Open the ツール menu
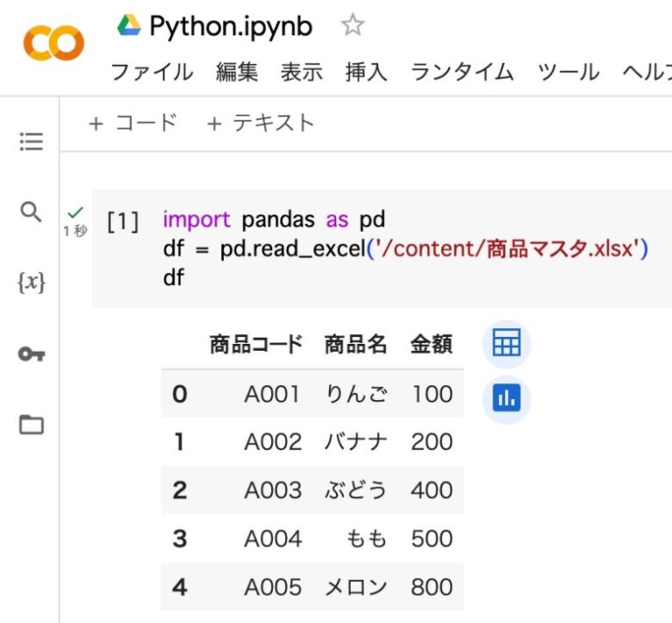 [x=568, y=72]
